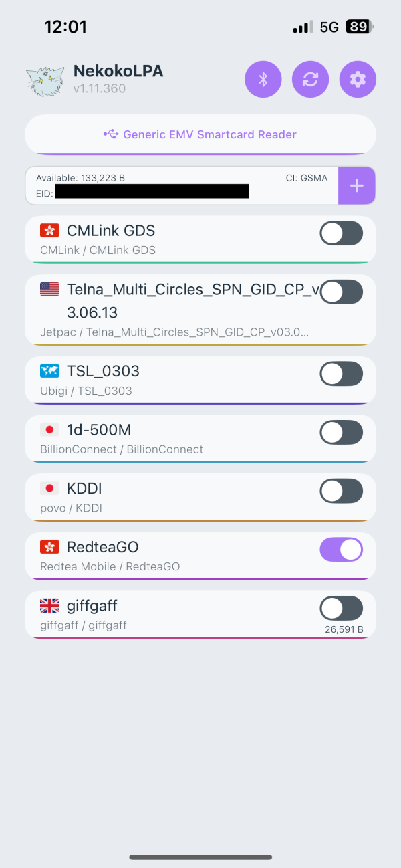
Task: Turn on the KDDI povo profile
Action: tap(341, 491)
